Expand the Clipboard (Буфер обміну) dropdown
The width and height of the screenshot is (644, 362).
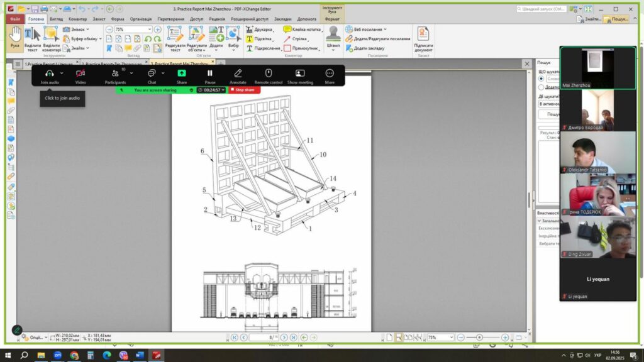click(100, 39)
